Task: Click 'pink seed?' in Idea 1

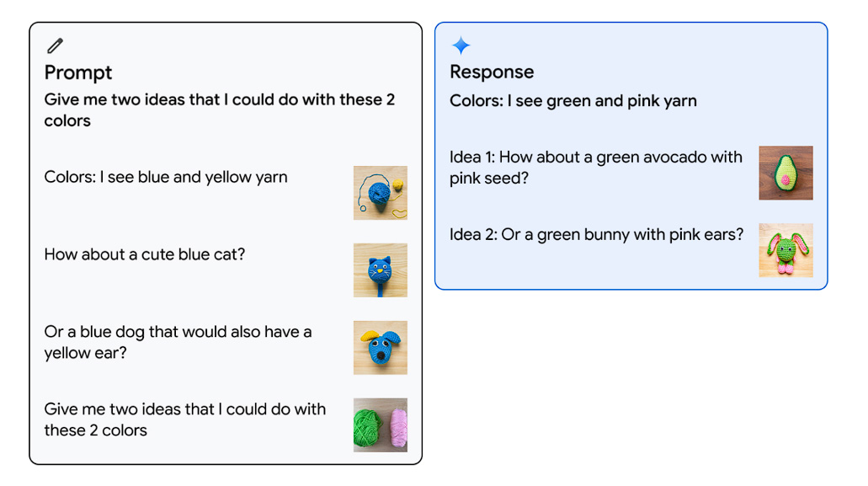Action: click(489, 179)
